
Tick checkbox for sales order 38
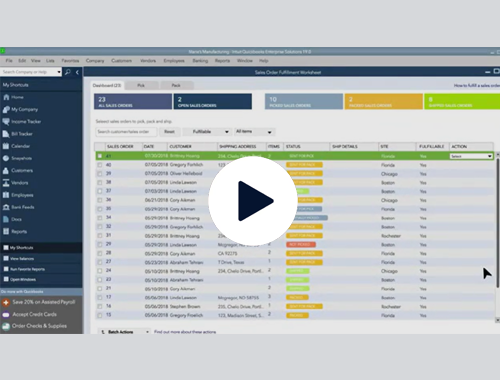pos(99,182)
